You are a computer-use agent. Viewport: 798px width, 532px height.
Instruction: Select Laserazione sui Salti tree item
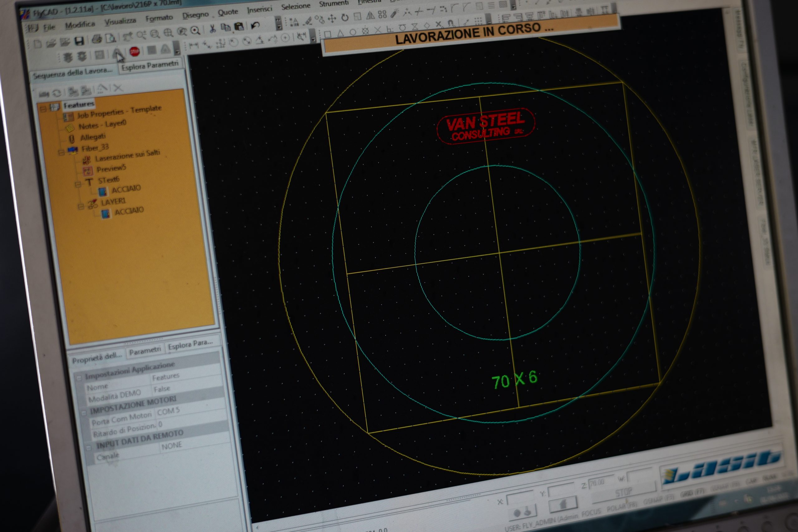click(x=127, y=156)
